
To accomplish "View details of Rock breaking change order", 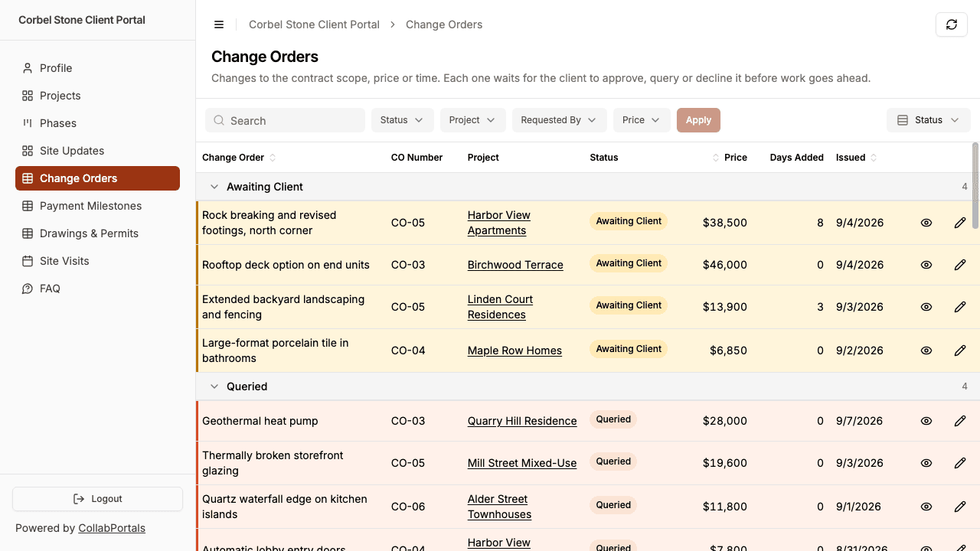I will coord(926,223).
